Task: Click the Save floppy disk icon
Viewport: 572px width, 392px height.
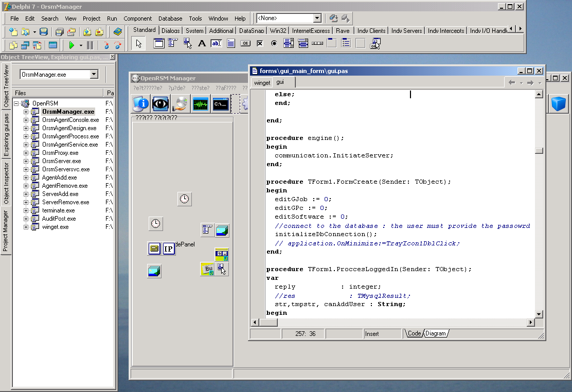Action: pos(43,32)
